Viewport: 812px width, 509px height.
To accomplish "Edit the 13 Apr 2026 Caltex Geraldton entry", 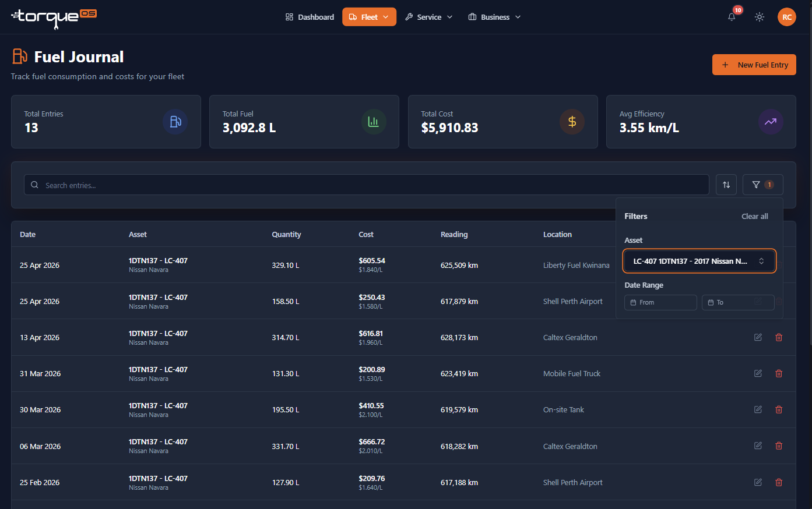I will [758, 337].
